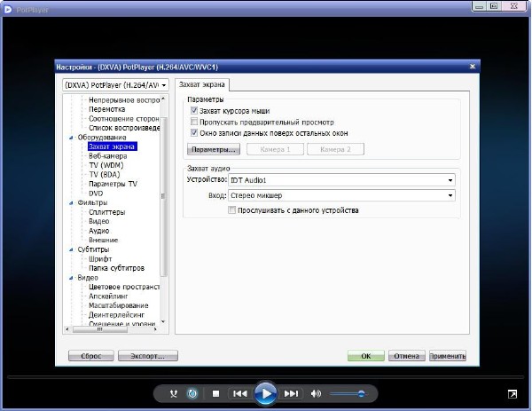Select Веб-камера in the settings tree
Image resolution: width=532 pixels, height=411 pixels.
pyautogui.click(x=106, y=155)
